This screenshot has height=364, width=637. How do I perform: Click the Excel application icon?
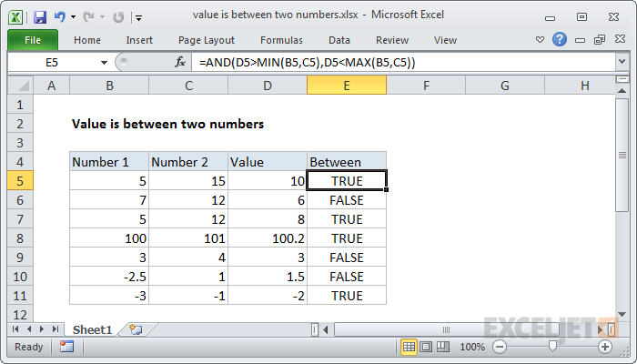15,17
